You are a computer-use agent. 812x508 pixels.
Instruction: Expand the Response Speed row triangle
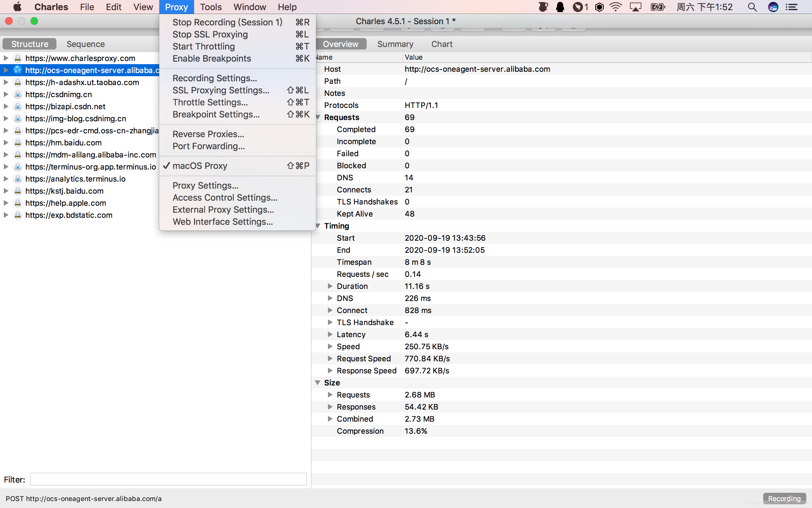click(x=330, y=371)
